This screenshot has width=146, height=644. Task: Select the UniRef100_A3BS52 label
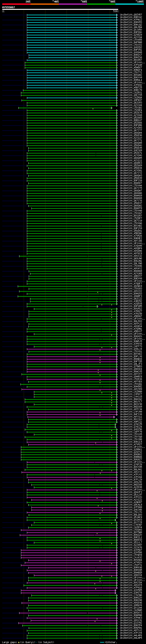coord(131,301)
